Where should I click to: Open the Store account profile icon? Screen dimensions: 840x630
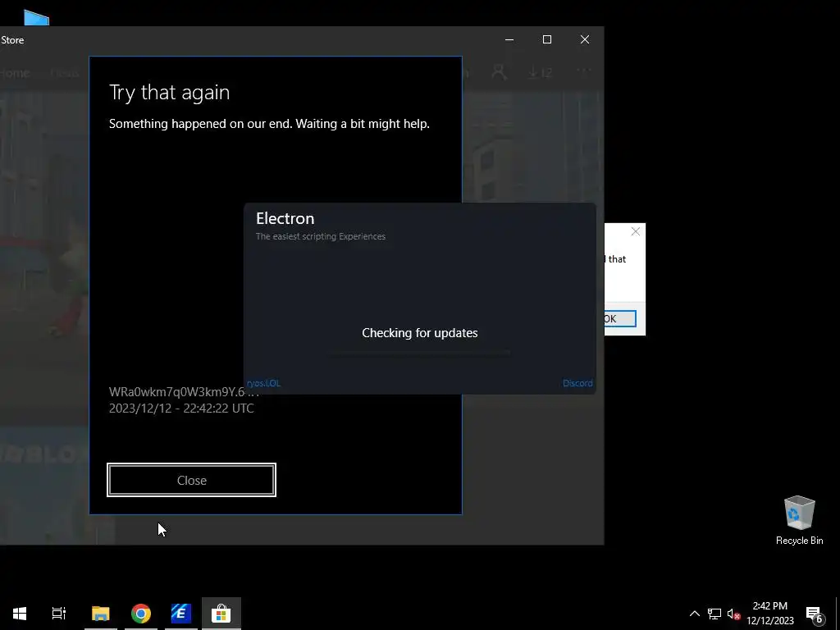point(499,72)
